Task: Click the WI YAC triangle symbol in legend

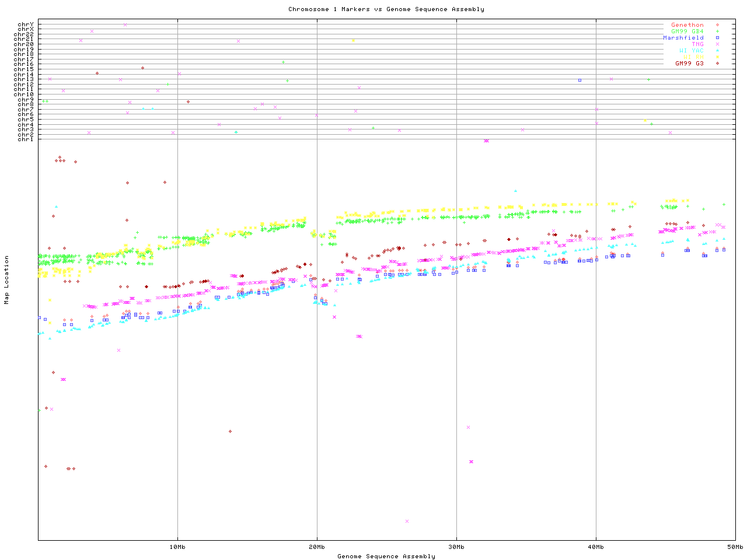Action: [717, 51]
